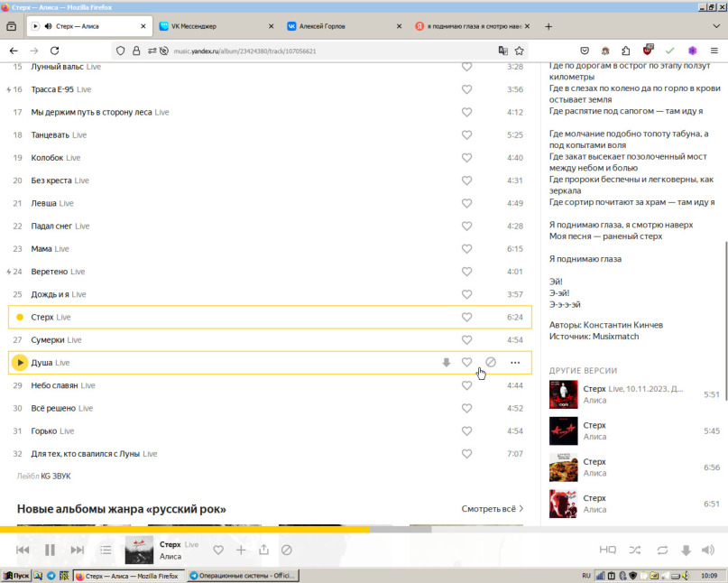
Task: Switch the RU keyboard language indicator
Action: tap(586, 576)
